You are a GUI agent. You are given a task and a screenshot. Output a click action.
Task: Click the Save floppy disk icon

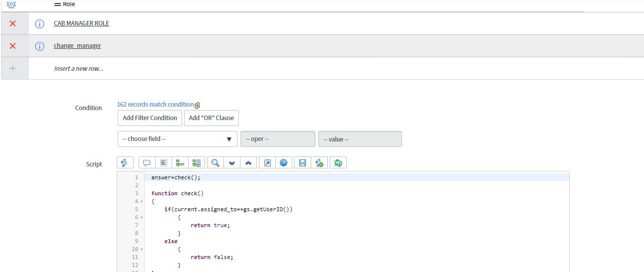point(302,163)
